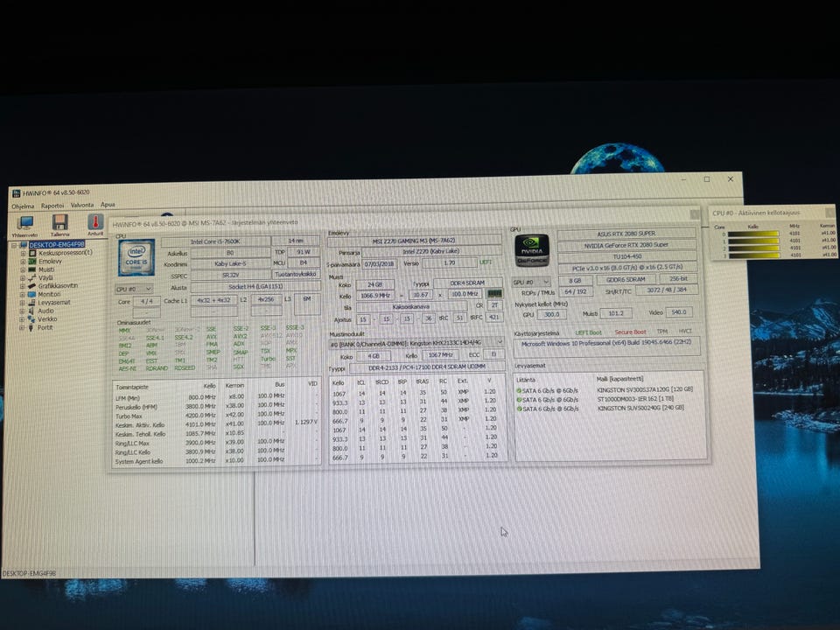Open the Valvonta menu
This screenshot has height=630, width=840.
click(82, 205)
